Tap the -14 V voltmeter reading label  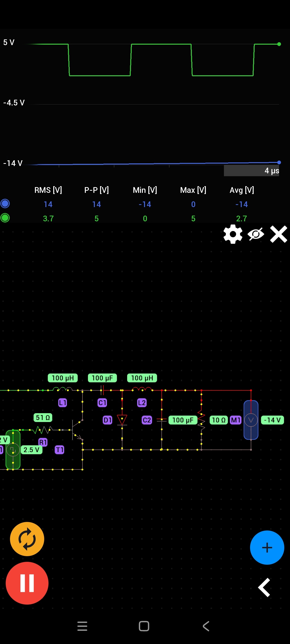pyautogui.click(x=272, y=420)
